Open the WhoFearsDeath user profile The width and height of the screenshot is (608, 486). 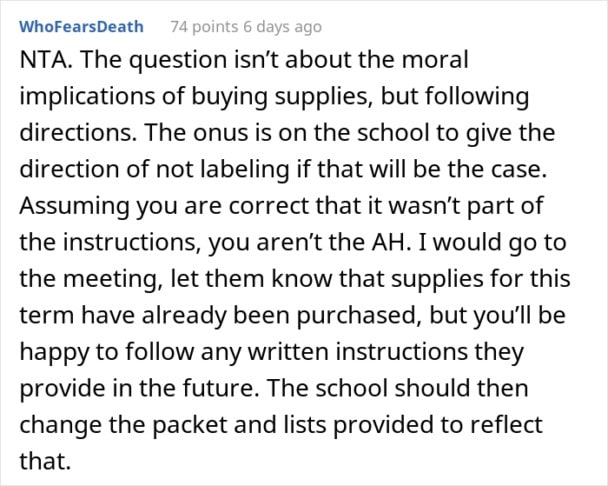[81, 27]
